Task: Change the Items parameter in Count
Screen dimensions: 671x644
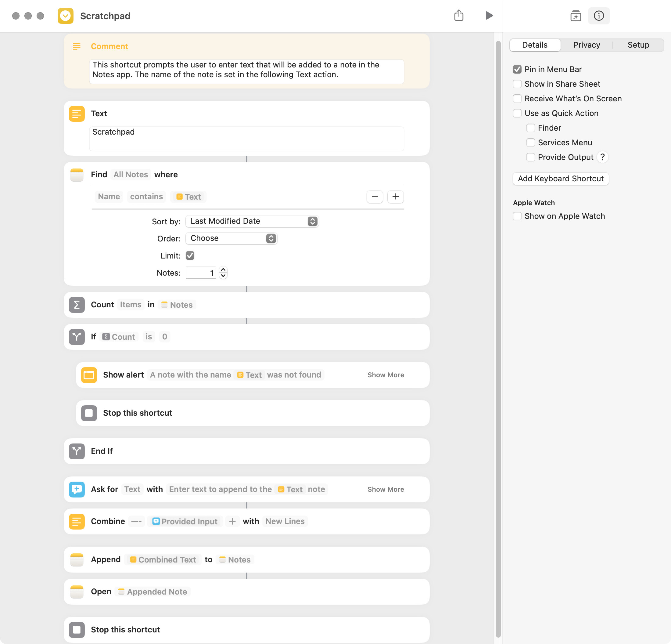Action: tap(131, 305)
